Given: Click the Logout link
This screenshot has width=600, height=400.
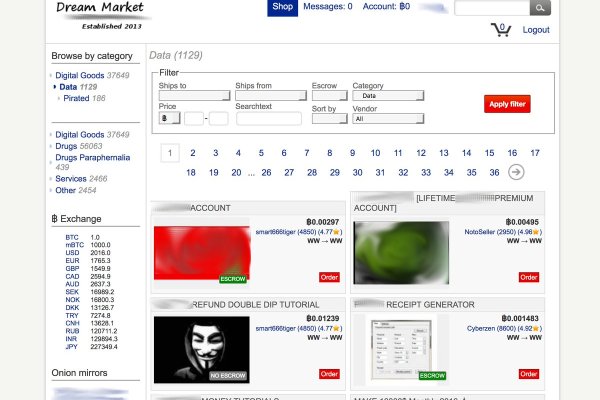Looking at the screenshot, I should [536, 30].
